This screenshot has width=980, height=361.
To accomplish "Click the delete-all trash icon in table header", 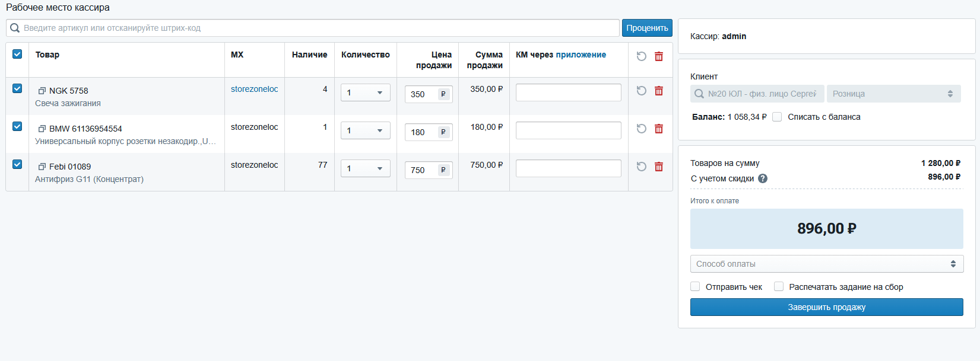I will [x=659, y=56].
